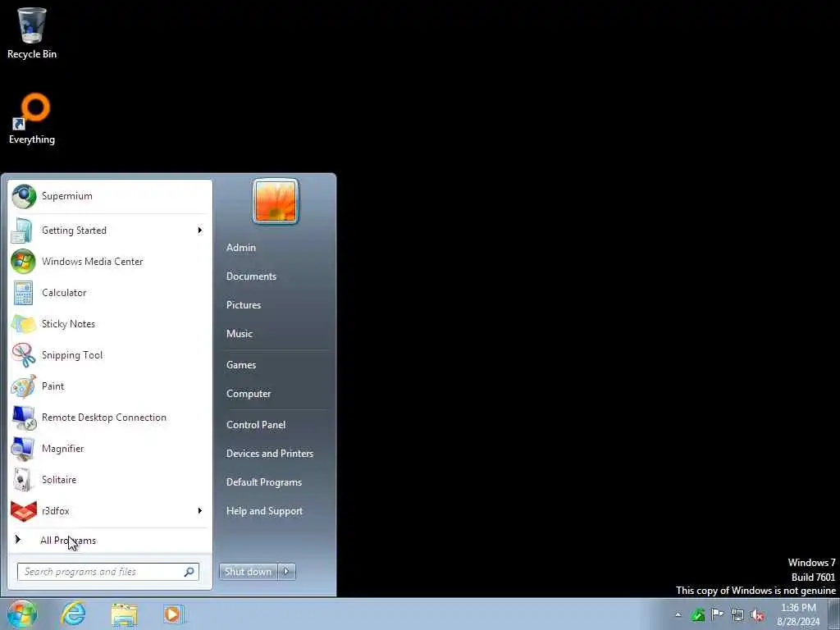Click the search magnifier icon in Start menu
The height and width of the screenshot is (630, 840).
coord(189,572)
